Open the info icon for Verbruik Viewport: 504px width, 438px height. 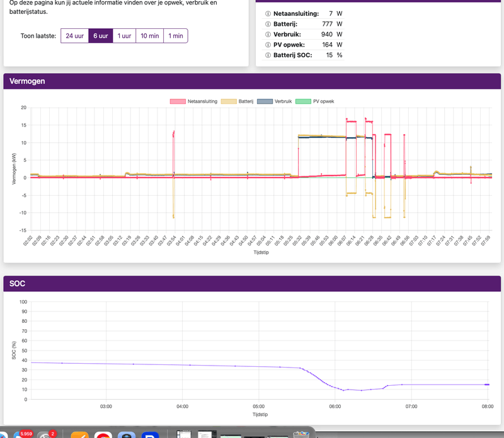(x=268, y=35)
